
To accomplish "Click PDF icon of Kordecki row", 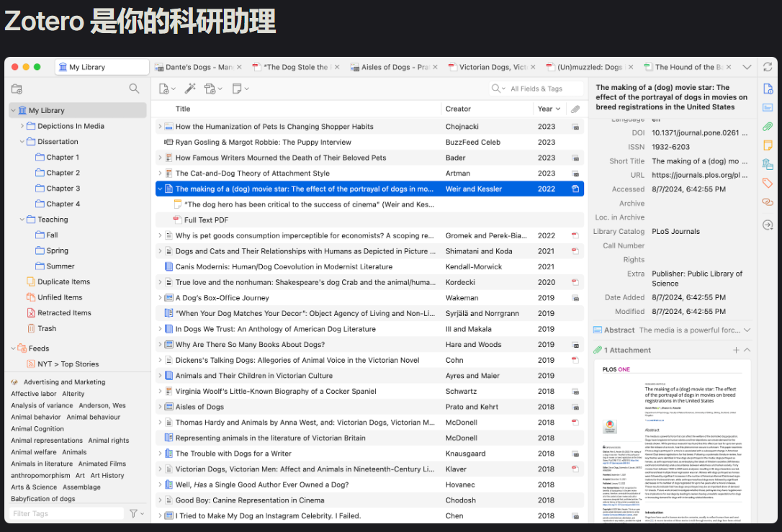I will (575, 282).
